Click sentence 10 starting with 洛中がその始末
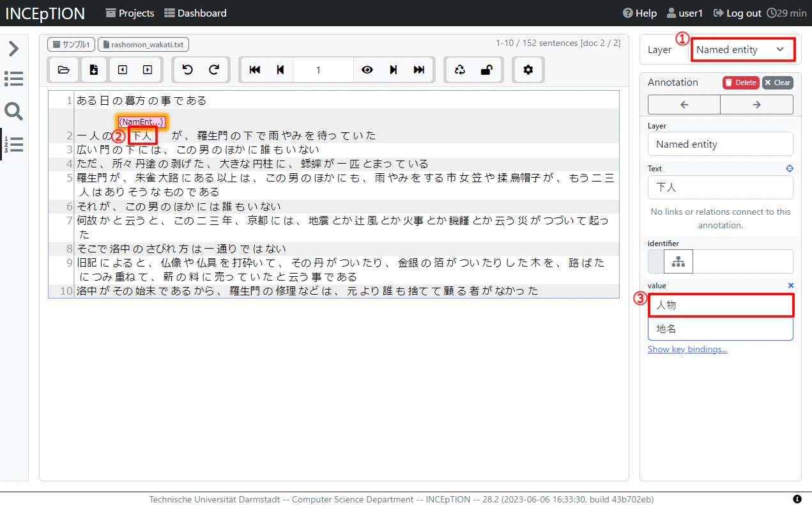 coord(307,291)
